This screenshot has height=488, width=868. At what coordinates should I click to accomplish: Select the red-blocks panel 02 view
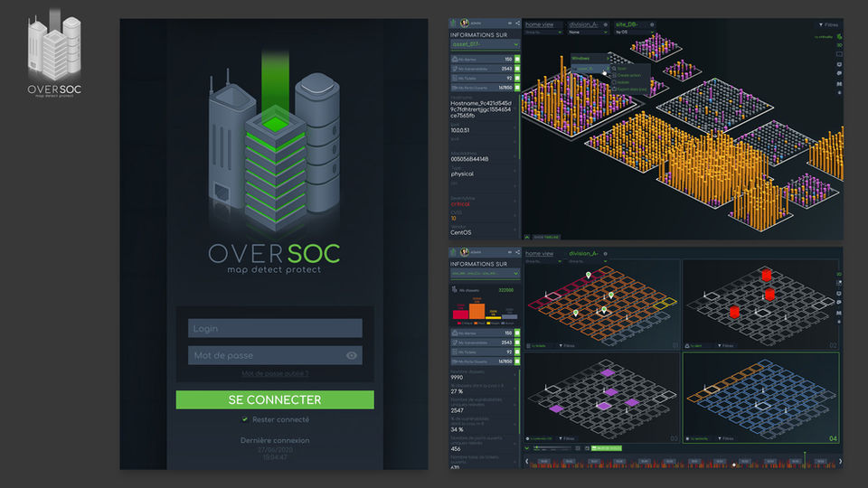point(761,305)
